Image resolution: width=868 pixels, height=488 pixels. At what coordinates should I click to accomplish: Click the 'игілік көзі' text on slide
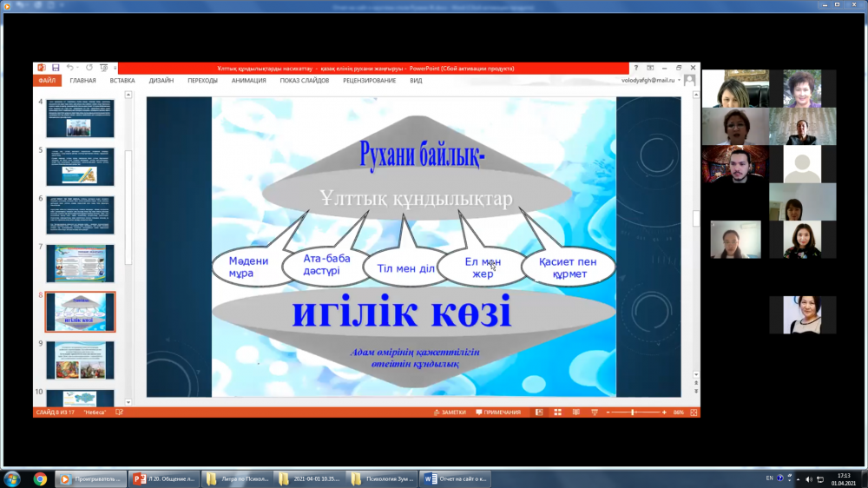click(402, 312)
